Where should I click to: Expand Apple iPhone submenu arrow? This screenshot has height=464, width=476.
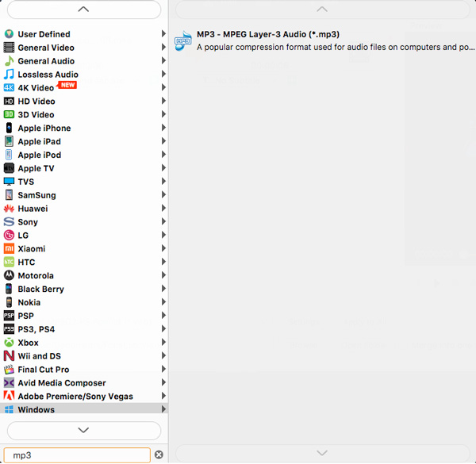(x=163, y=128)
